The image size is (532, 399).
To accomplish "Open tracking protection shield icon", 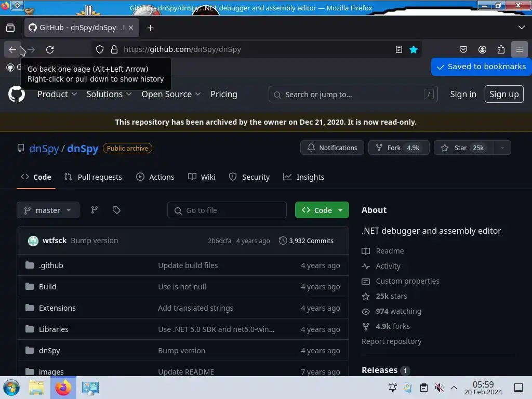I will [100, 49].
